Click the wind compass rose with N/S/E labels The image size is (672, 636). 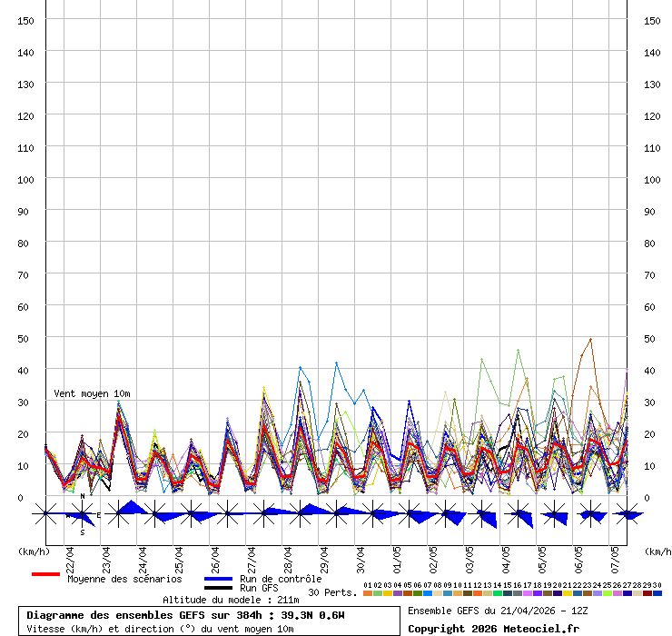point(82,514)
